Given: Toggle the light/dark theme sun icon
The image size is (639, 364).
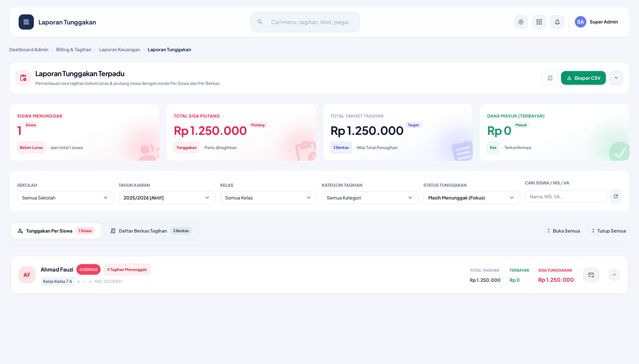Looking at the screenshot, I should click(521, 22).
